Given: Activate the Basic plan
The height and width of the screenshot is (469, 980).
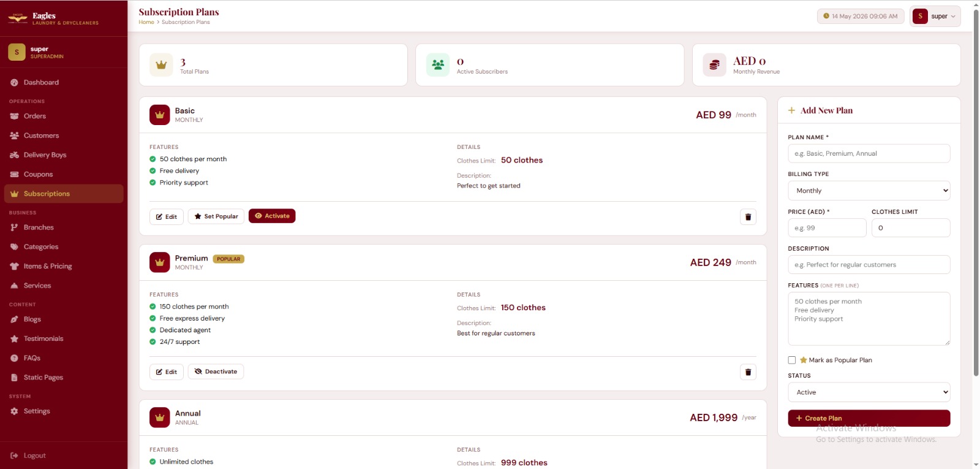Looking at the screenshot, I should (272, 216).
